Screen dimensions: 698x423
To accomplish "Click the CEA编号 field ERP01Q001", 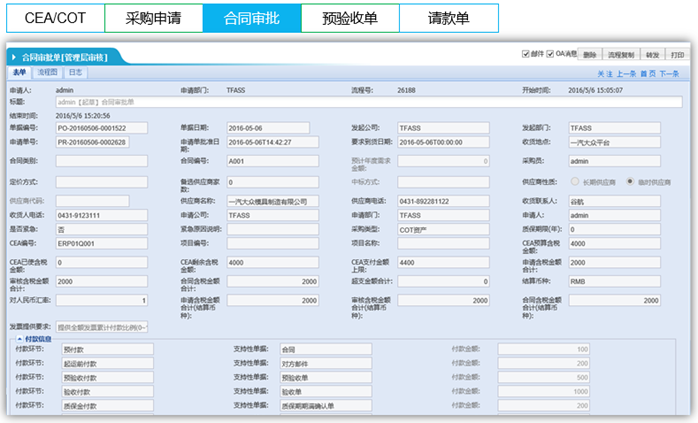I will tap(101, 244).
